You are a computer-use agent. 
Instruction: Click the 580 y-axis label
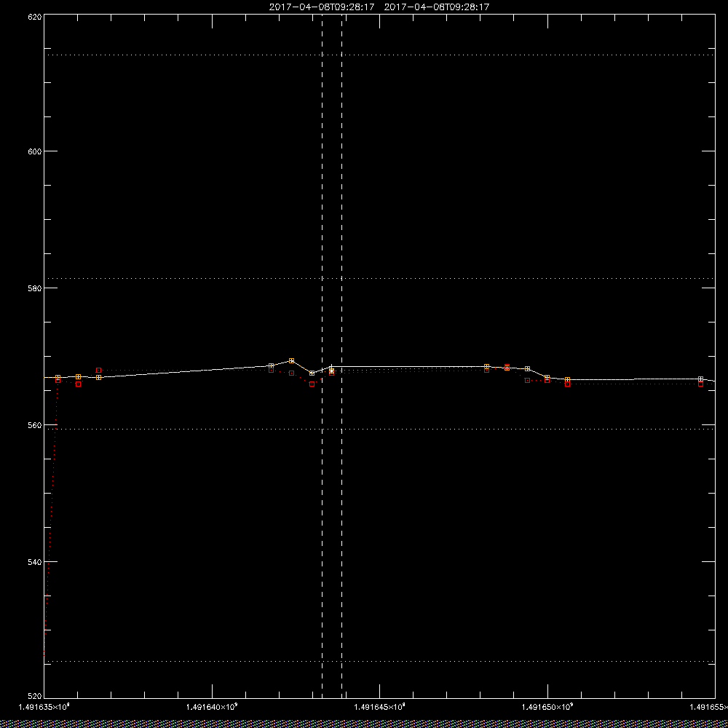tap(35, 288)
